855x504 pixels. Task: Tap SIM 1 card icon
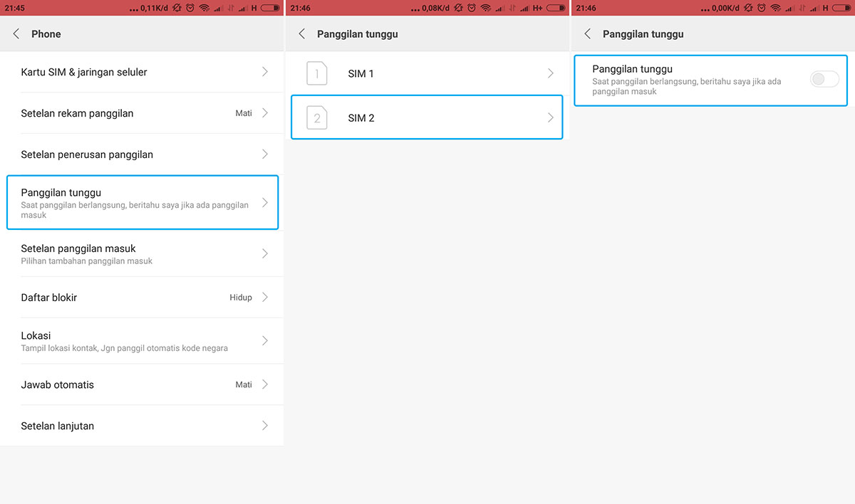coord(317,73)
